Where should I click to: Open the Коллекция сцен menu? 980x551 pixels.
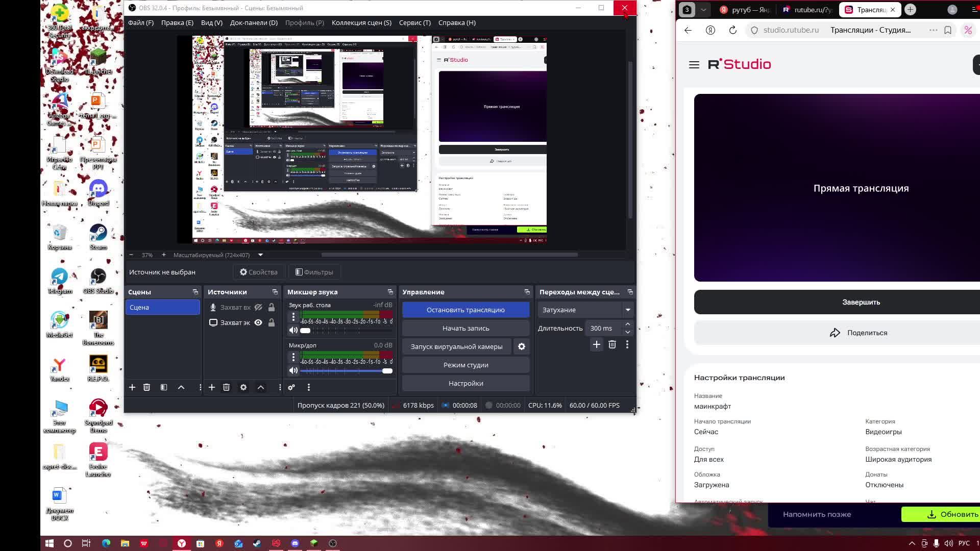click(x=361, y=22)
